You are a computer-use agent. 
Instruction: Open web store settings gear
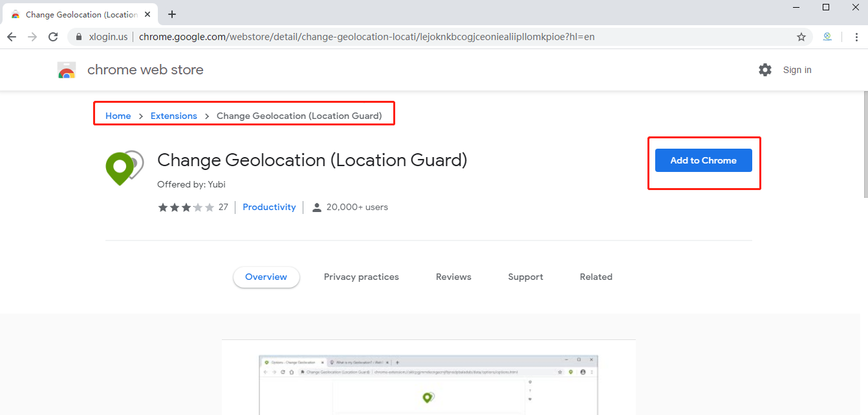(765, 70)
